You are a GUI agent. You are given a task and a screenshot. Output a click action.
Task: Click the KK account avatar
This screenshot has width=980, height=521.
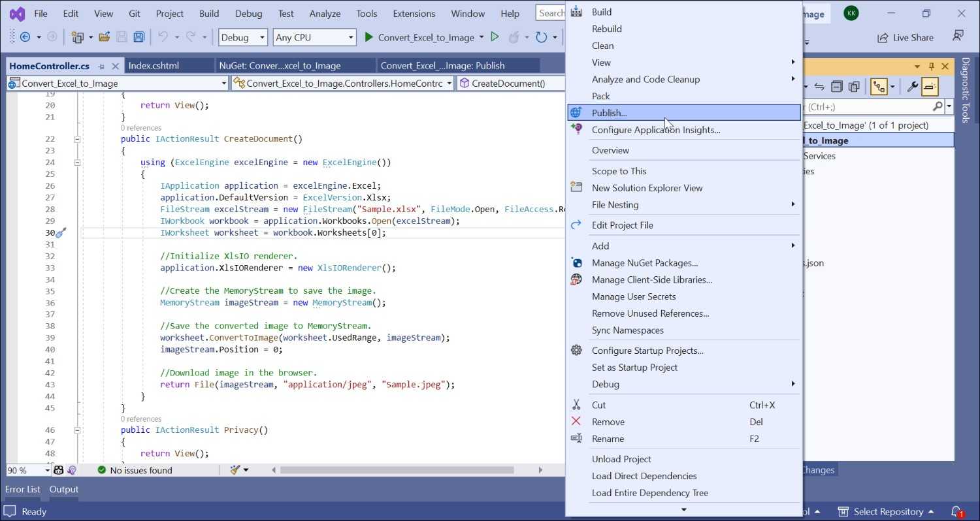(x=851, y=13)
